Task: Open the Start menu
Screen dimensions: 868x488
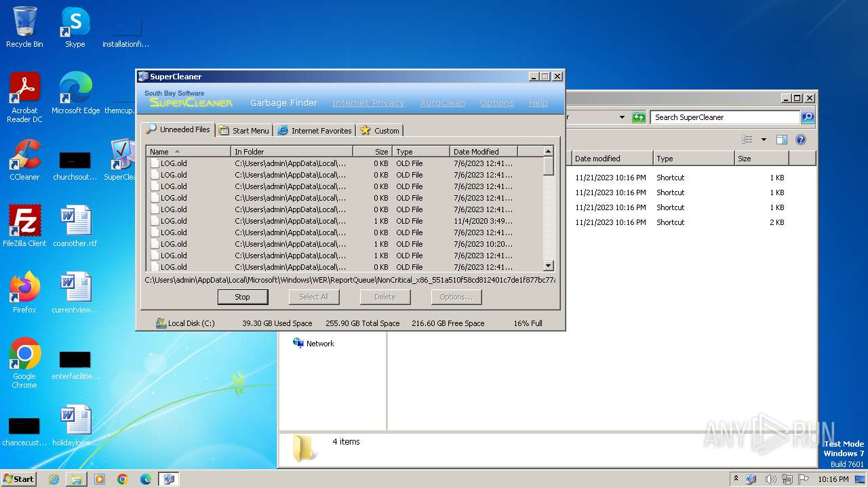Action: tap(19, 479)
